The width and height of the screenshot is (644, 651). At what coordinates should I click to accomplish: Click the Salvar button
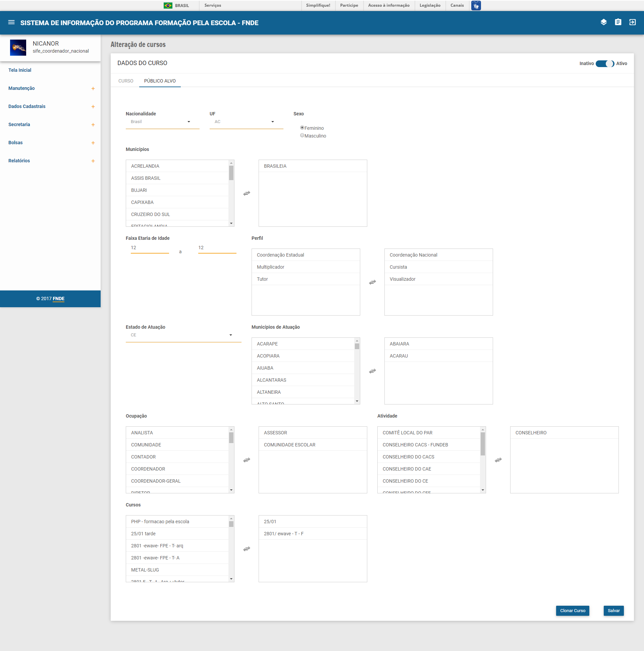tap(613, 610)
